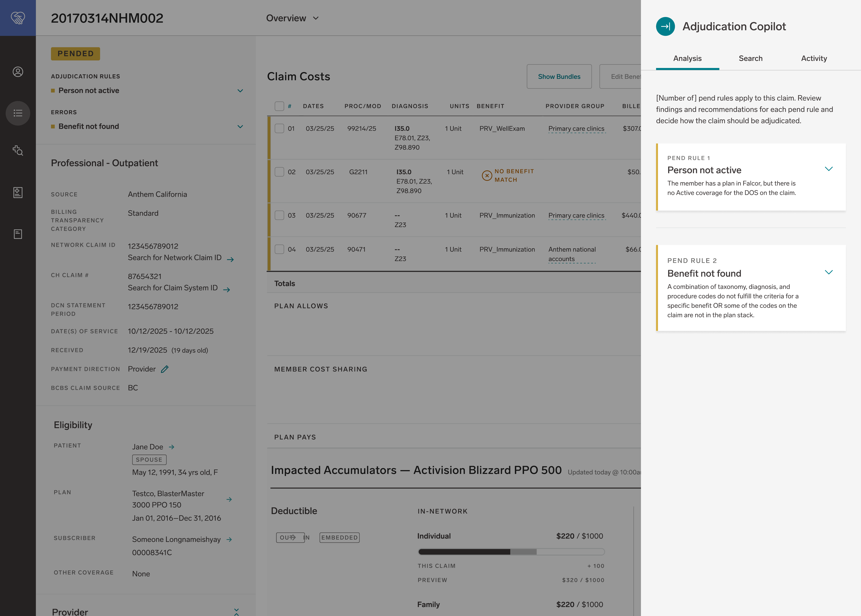Switch to the Search tab
Viewport: 861px width, 616px height.
click(750, 58)
